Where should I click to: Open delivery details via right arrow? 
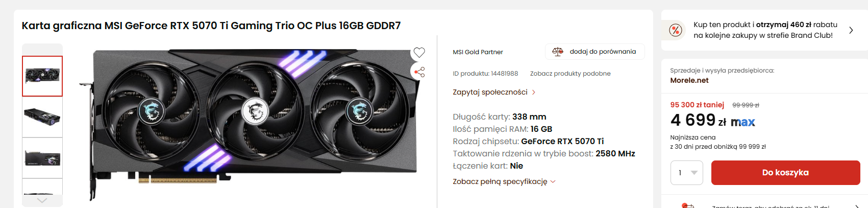point(856,206)
